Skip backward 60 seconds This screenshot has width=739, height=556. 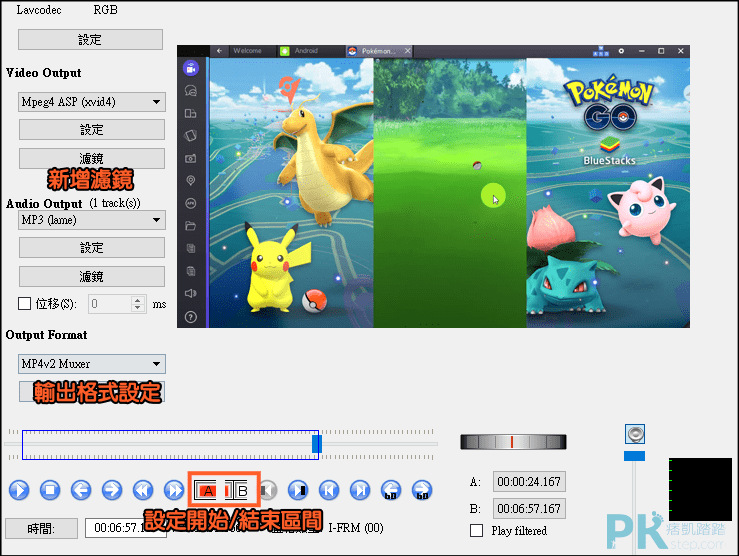tap(391, 490)
